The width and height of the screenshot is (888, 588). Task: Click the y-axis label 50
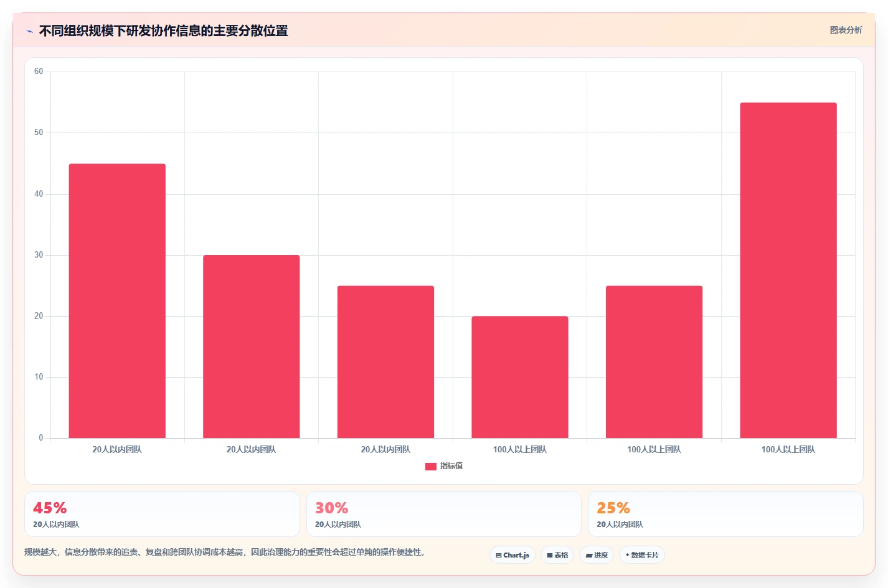pos(39,133)
